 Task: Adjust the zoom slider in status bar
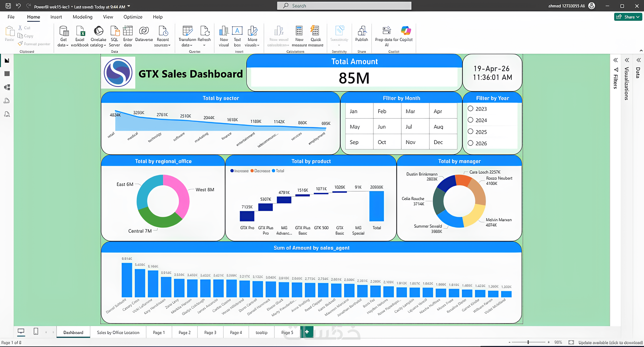[x=528, y=342]
